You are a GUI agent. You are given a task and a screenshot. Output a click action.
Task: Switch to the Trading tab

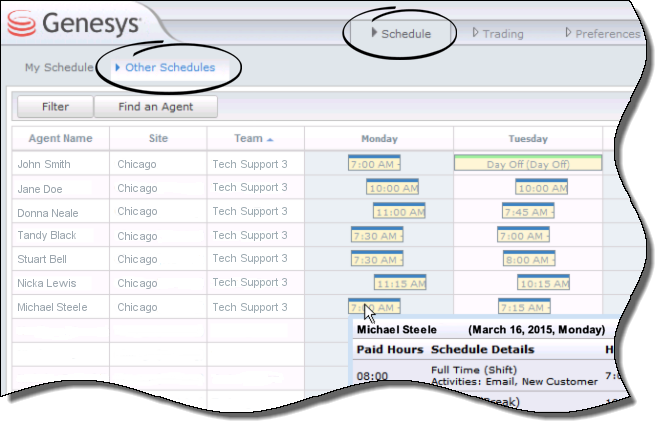[501, 33]
